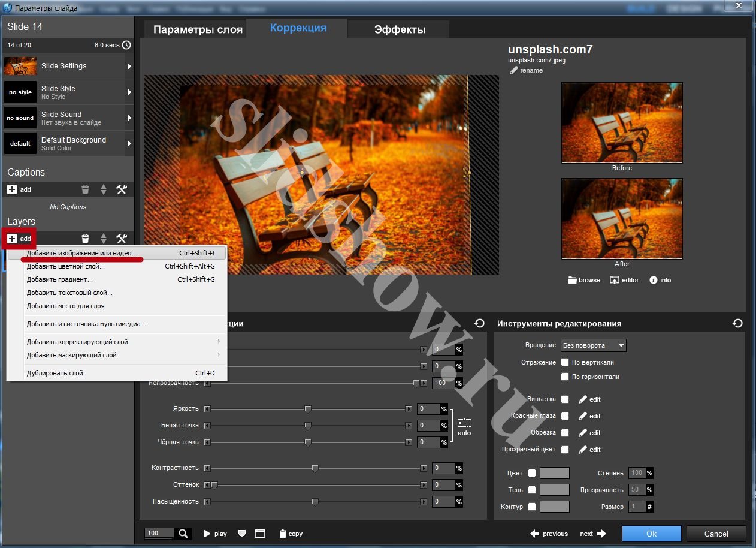Switch to Эффекты tab
The image size is (756, 548).
pos(400,29)
